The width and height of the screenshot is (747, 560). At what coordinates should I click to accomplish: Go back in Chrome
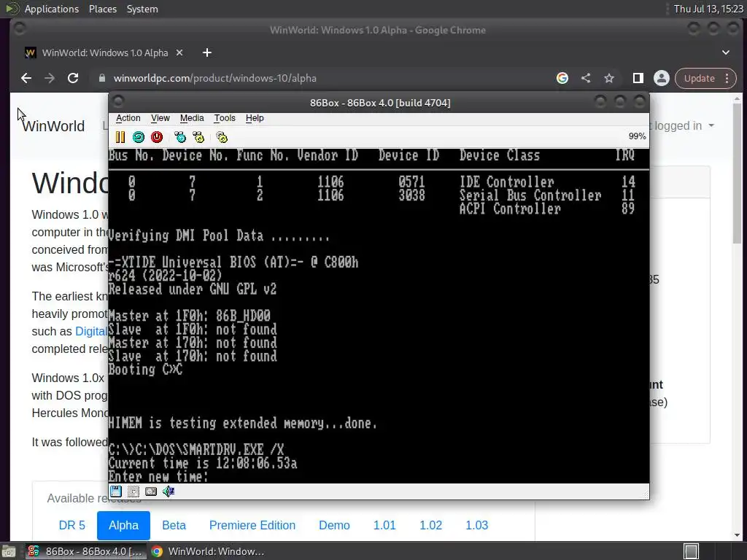pos(26,78)
